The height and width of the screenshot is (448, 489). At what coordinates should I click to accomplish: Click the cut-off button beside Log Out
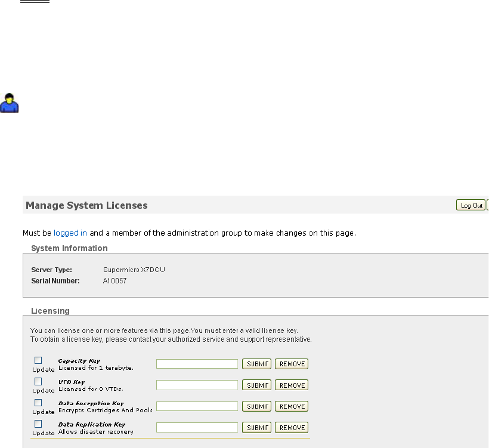487,205
